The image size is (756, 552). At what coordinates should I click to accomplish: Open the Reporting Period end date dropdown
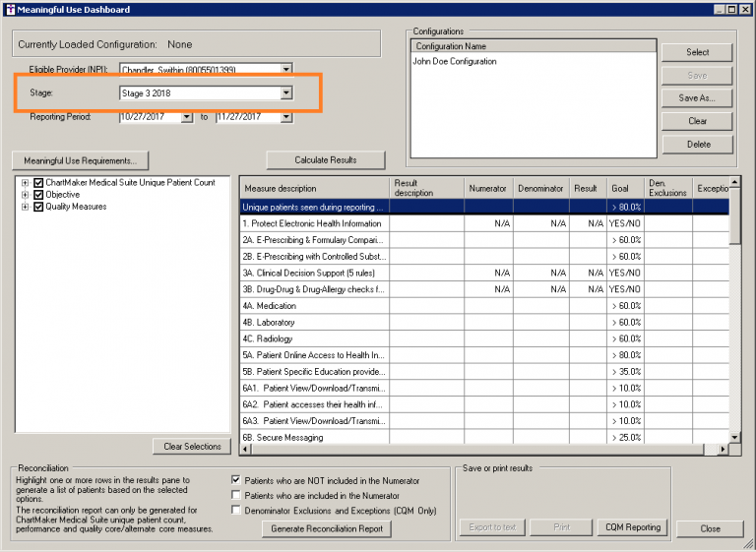[286, 117]
